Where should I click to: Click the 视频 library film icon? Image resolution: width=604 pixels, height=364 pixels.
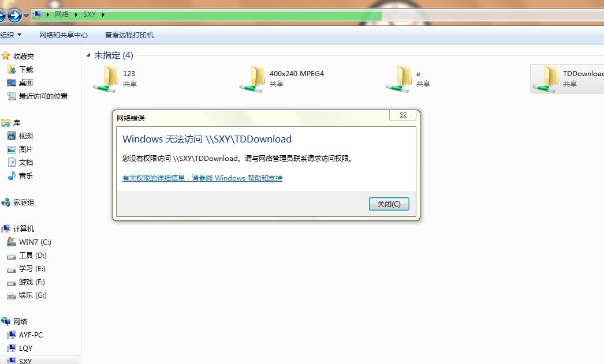12,136
